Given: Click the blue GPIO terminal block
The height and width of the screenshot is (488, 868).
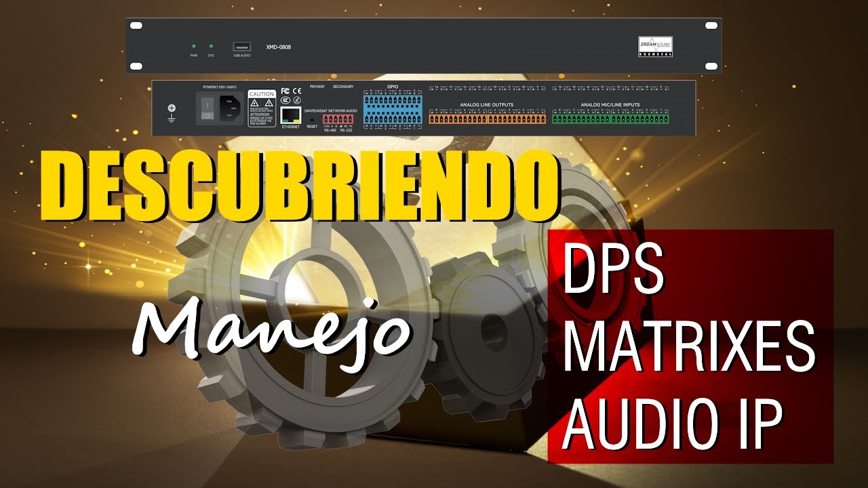Looking at the screenshot, I should click(x=392, y=108).
